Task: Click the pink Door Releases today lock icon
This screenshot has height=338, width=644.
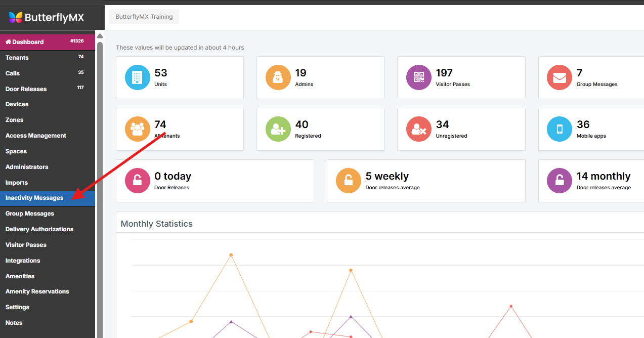Action: coord(138,181)
